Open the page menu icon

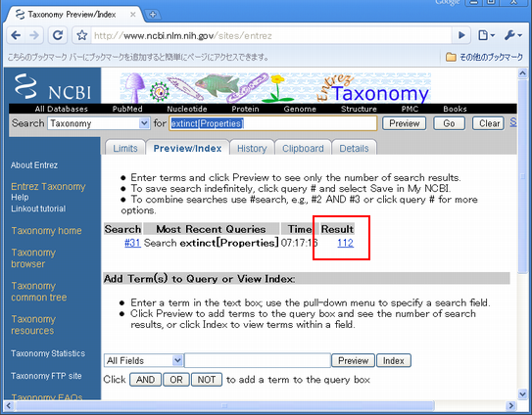click(x=486, y=35)
